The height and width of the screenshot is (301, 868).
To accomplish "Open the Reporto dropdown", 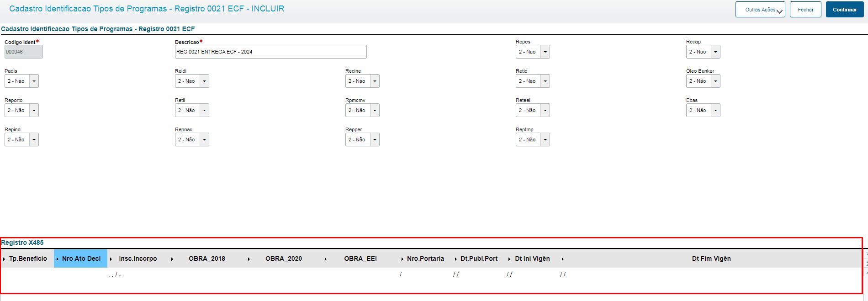I will (21, 110).
